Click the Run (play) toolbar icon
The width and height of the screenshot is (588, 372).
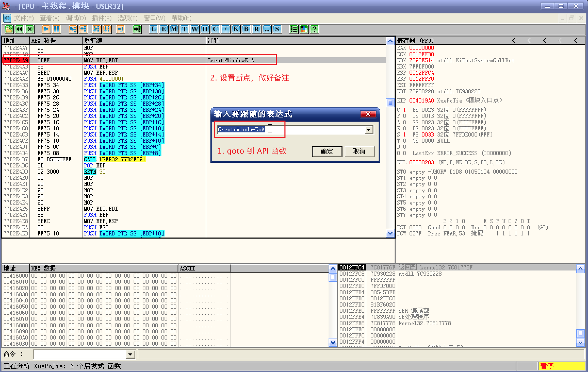46,29
